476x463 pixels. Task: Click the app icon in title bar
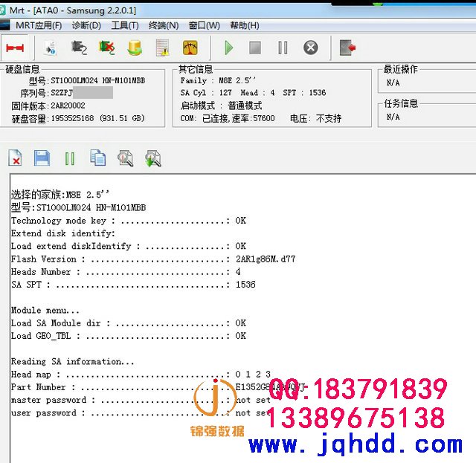click(2, 10)
